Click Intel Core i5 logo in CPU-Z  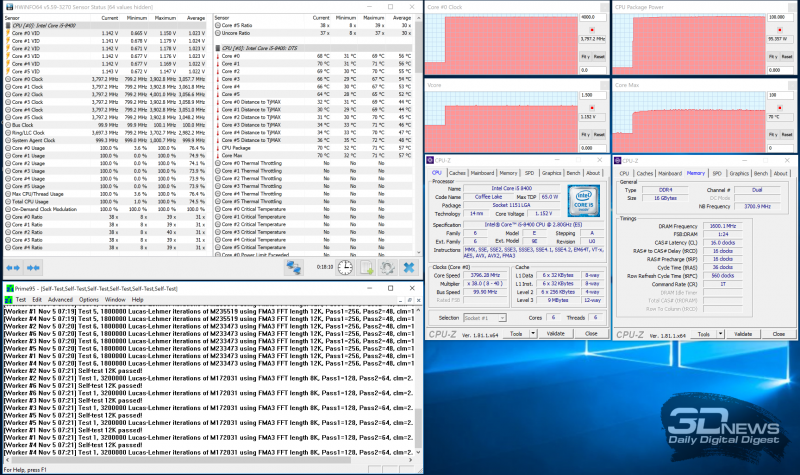pos(584,202)
